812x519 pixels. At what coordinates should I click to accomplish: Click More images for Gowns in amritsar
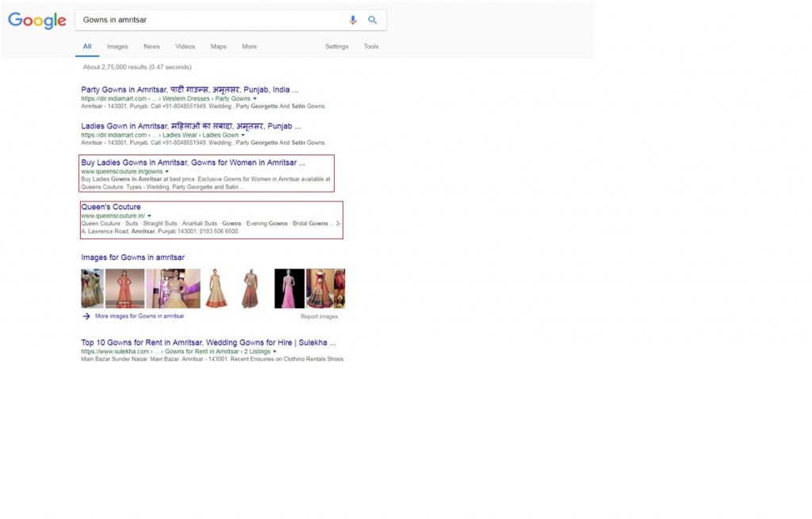click(140, 316)
